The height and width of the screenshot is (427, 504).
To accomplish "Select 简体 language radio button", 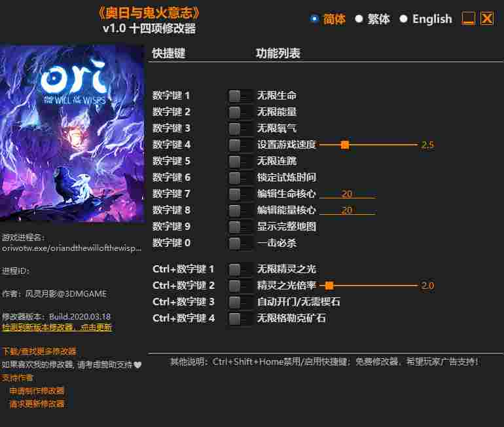I will tap(315, 19).
